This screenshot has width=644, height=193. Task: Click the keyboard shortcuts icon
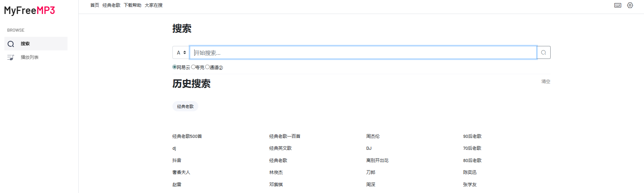pos(617,5)
